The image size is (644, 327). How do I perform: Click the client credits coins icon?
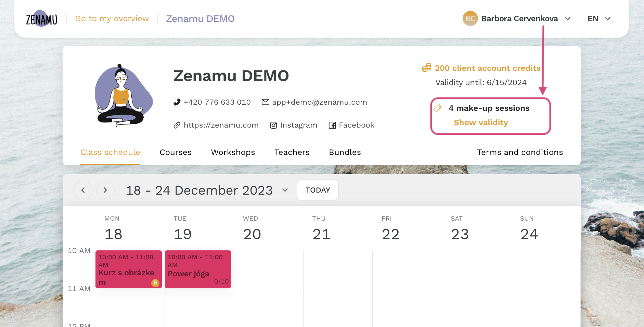pyautogui.click(x=427, y=68)
